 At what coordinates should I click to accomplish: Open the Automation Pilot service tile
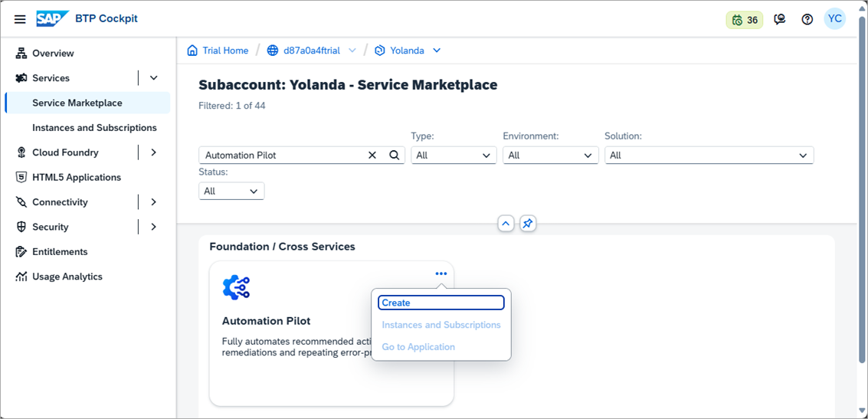coord(331,333)
